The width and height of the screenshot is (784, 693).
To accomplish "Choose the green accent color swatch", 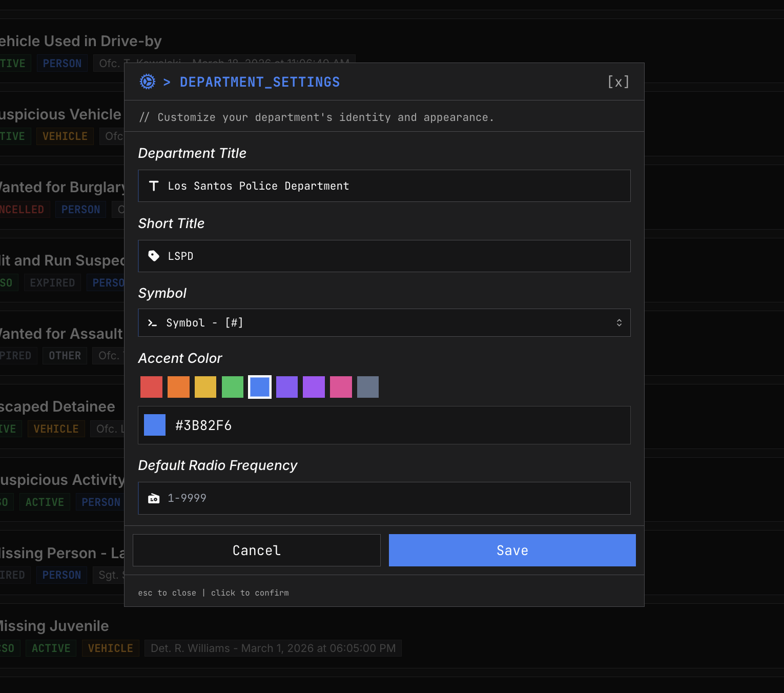I will point(233,387).
